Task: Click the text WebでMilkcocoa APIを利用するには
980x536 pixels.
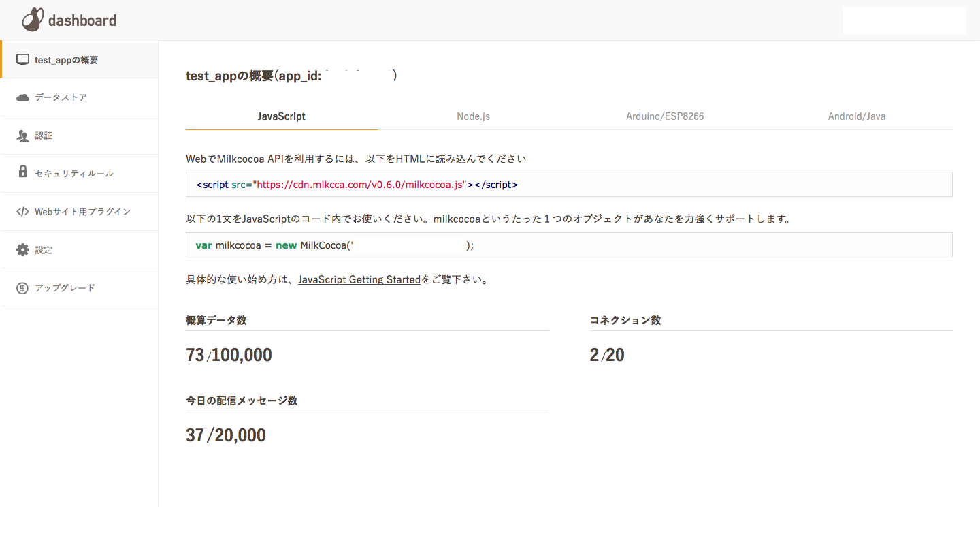Action: [272, 159]
